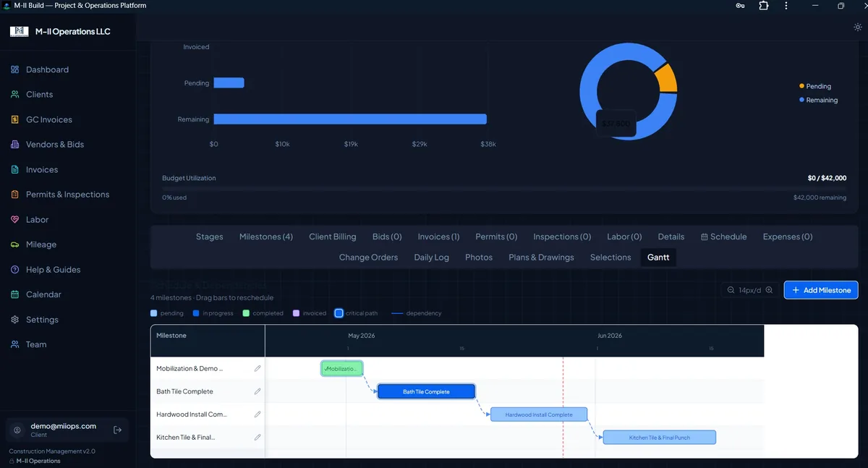The width and height of the screenshot is (868, 468).
Task: Click the Vendors & Bids building icon
Action: pos(15,145)
